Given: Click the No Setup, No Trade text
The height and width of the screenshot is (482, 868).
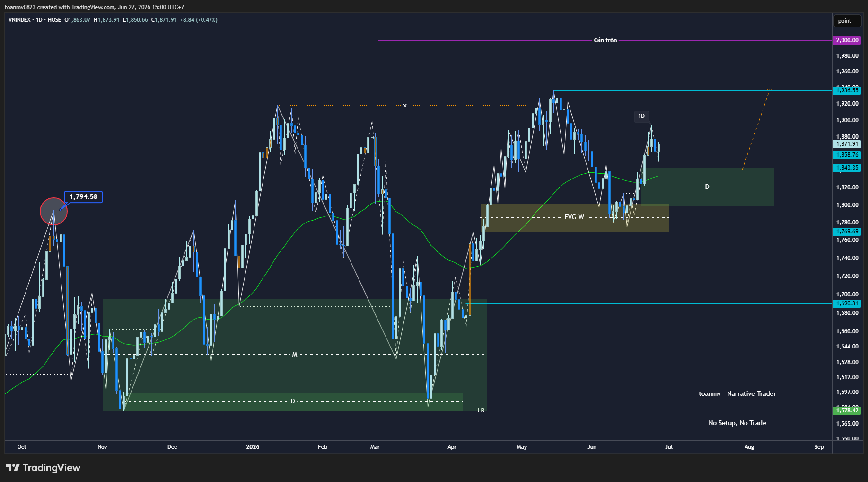Looking at the screenshot, I should point(737,423).
